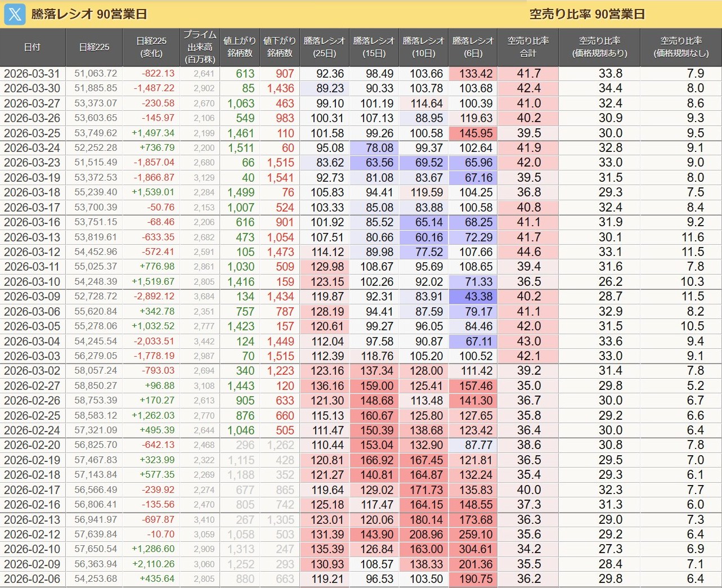Click the 騰落レシオ (6日) column header
The width and height of the screenshot is (722, 588).
pyautogui.click(x=473, y=47)
